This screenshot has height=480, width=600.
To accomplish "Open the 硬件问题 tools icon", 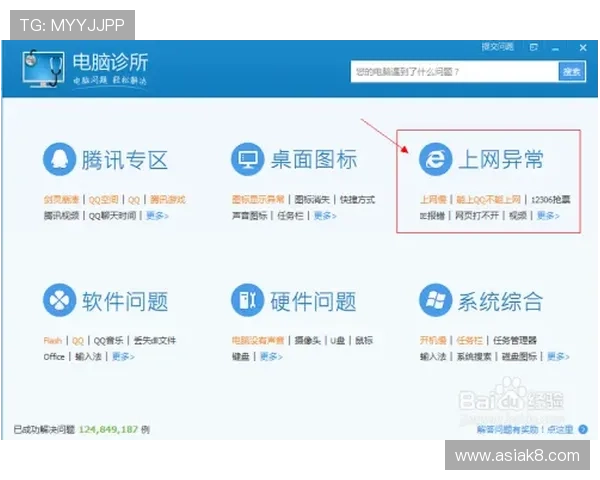I will coord(248,300).
